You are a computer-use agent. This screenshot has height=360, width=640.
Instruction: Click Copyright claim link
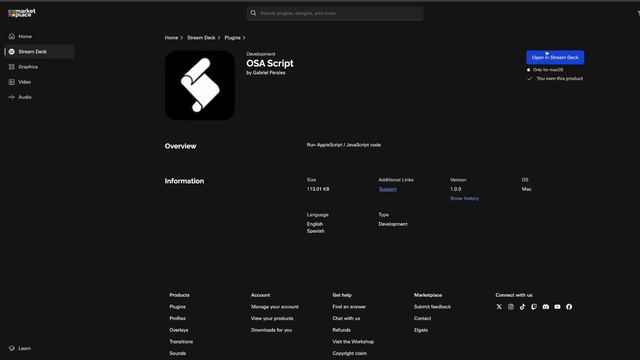coord(349,353)
